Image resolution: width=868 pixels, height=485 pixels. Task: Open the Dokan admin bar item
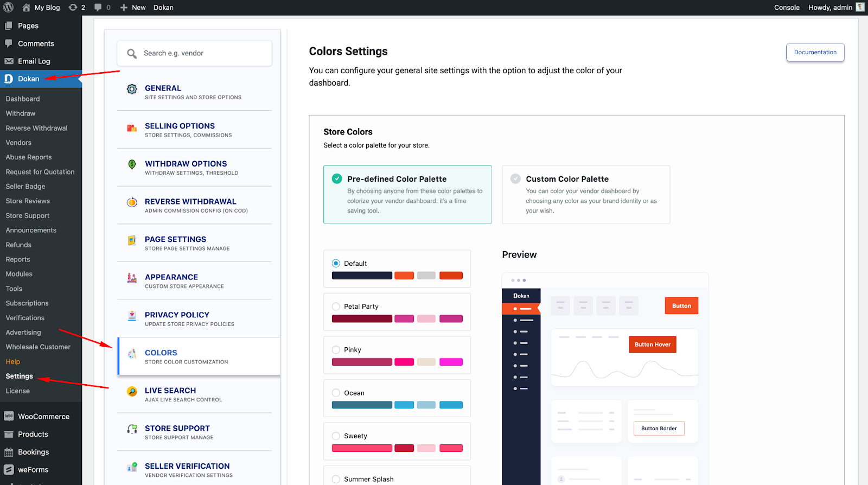click(163, 8)
